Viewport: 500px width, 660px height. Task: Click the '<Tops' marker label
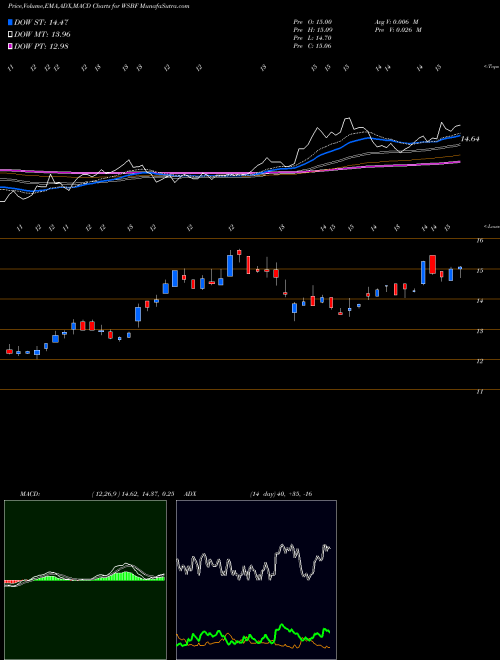[491, 67]
